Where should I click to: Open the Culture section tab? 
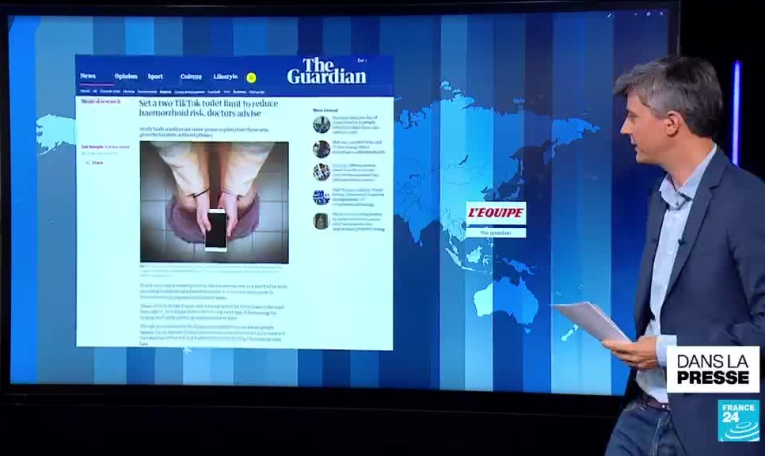click(191, 77)
